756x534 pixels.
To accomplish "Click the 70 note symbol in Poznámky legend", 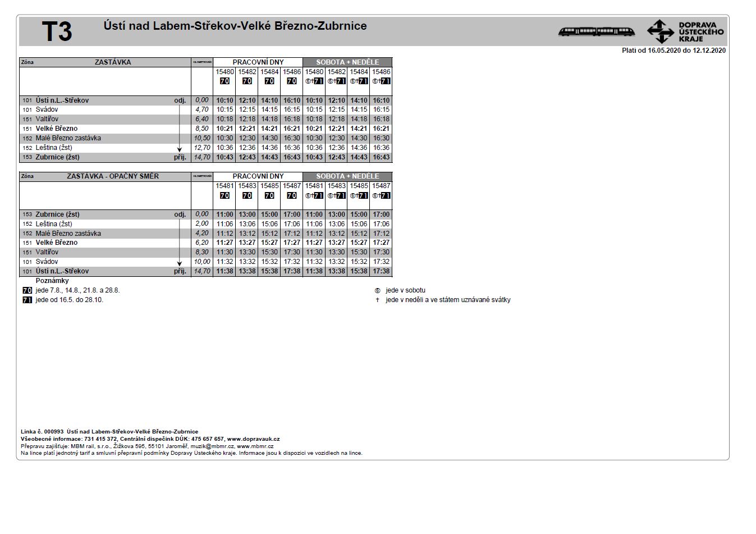I will coord(27,290).
